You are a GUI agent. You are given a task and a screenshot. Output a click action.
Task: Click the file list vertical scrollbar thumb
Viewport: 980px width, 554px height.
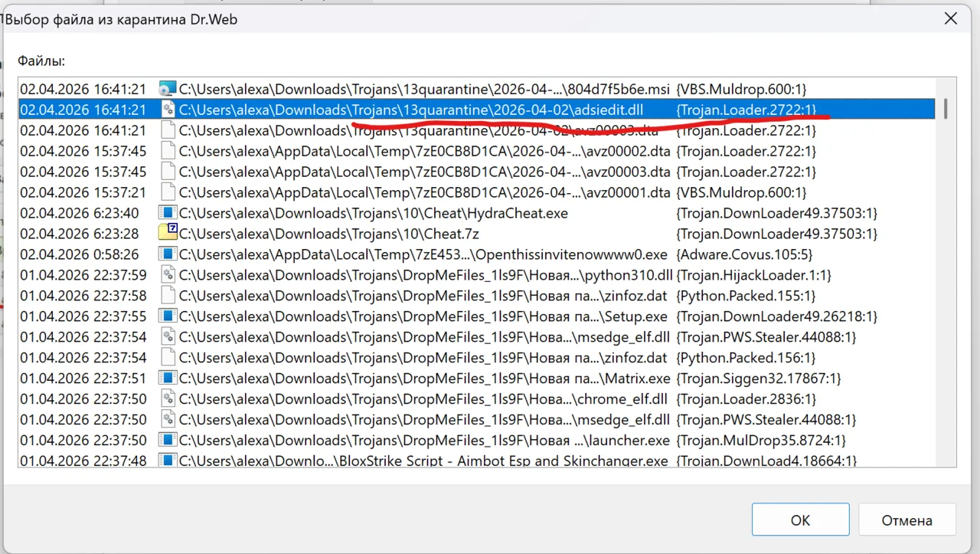tap(946, 108)
